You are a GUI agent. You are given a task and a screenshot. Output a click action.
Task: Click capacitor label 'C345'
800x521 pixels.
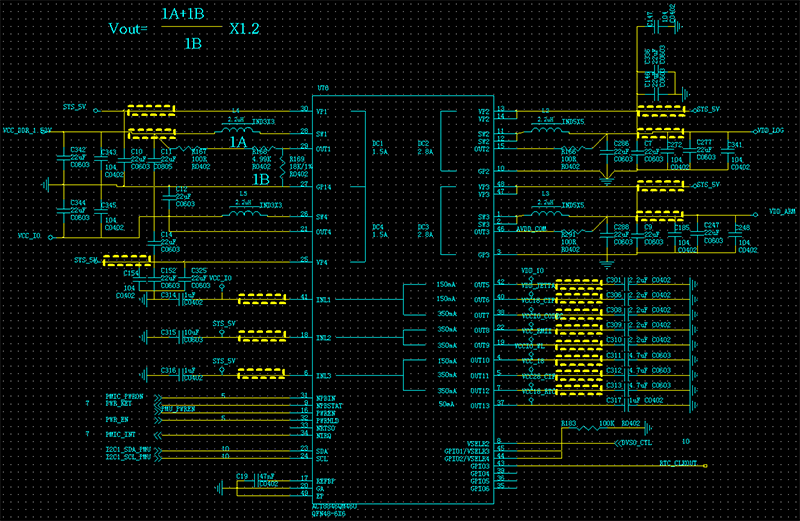[x=109, y=206]
